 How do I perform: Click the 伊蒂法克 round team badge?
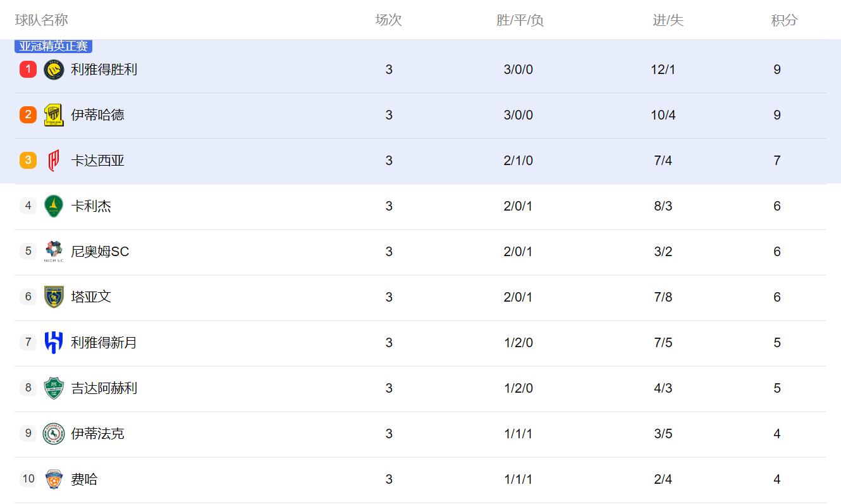tap(54, 434)
